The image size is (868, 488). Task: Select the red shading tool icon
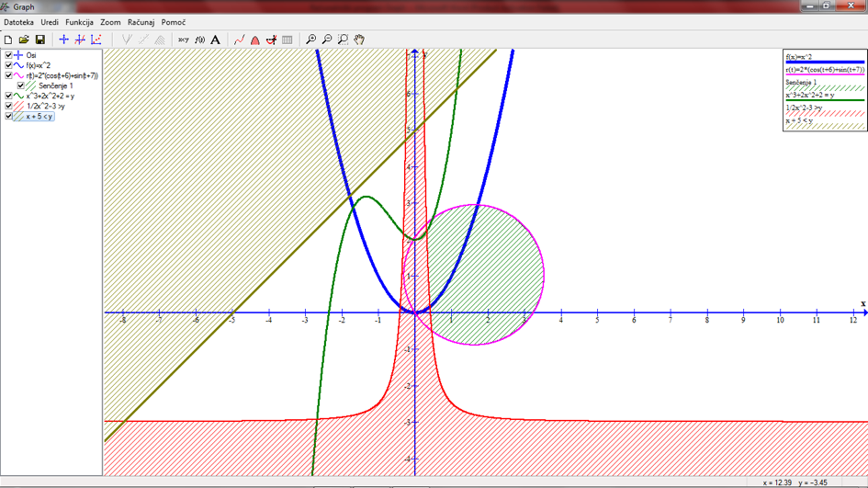pyautogui.click(x=255, y=40)
